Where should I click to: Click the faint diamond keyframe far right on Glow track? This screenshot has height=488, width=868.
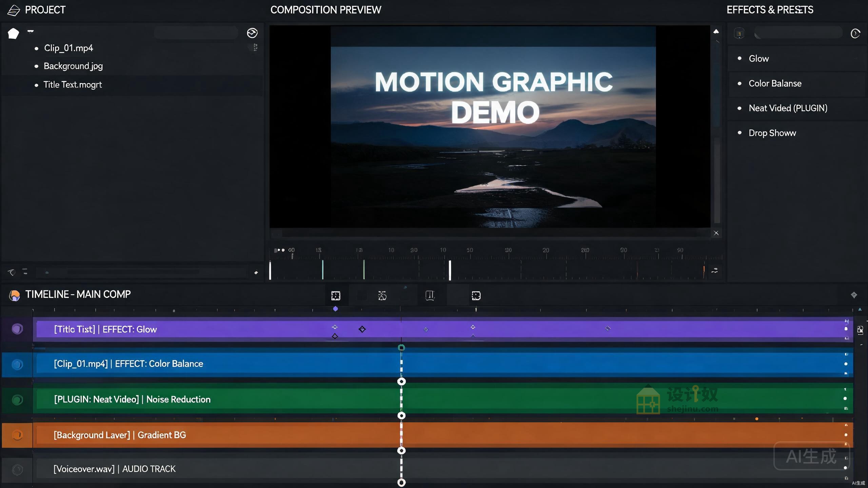(x=608, y=328)
